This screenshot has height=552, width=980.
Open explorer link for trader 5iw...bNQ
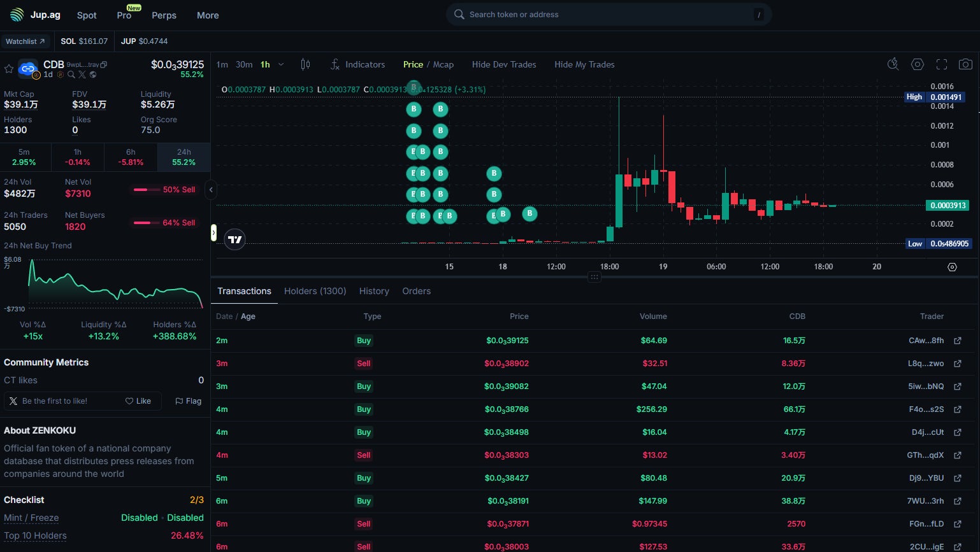pos(957,386)
